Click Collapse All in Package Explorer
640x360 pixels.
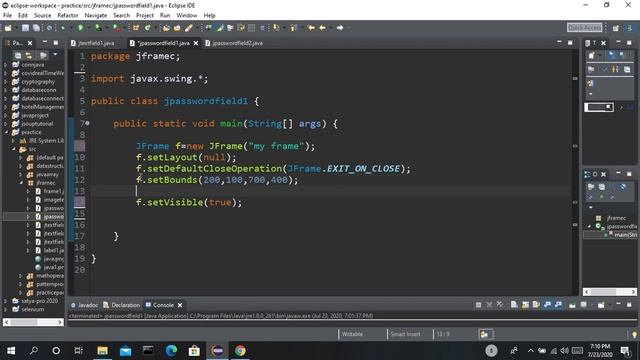coord(18,55)
